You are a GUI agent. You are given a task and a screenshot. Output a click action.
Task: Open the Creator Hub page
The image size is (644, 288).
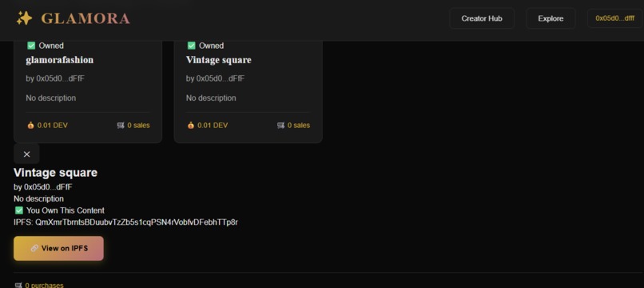482,18
